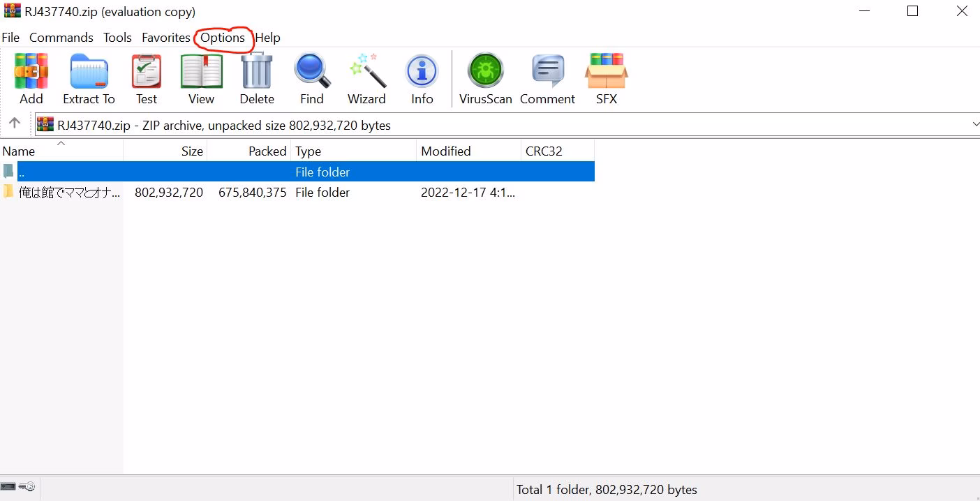
Task: Expand the archive path dropdown
Action: click(974, 125)
